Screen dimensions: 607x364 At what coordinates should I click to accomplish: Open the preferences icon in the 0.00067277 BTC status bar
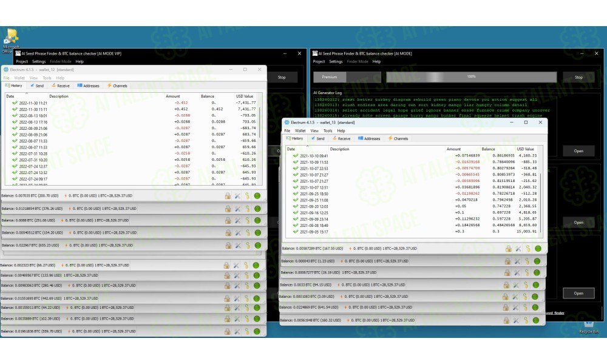(x=517, y=273)
